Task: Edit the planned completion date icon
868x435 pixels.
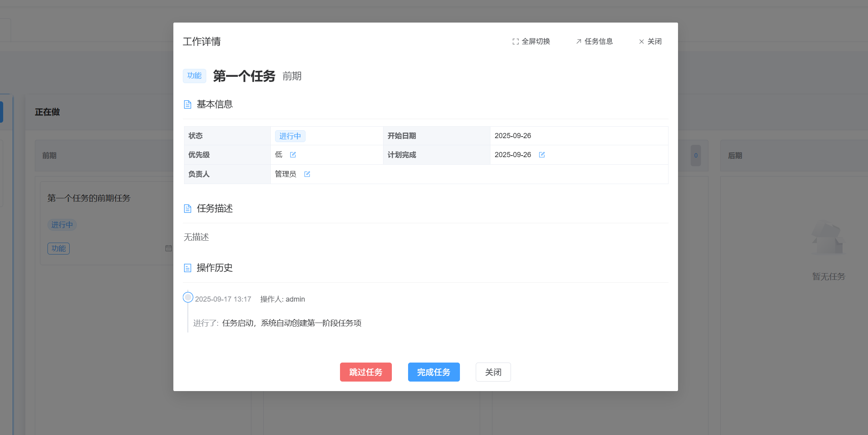Action: [x=542, y=155]
